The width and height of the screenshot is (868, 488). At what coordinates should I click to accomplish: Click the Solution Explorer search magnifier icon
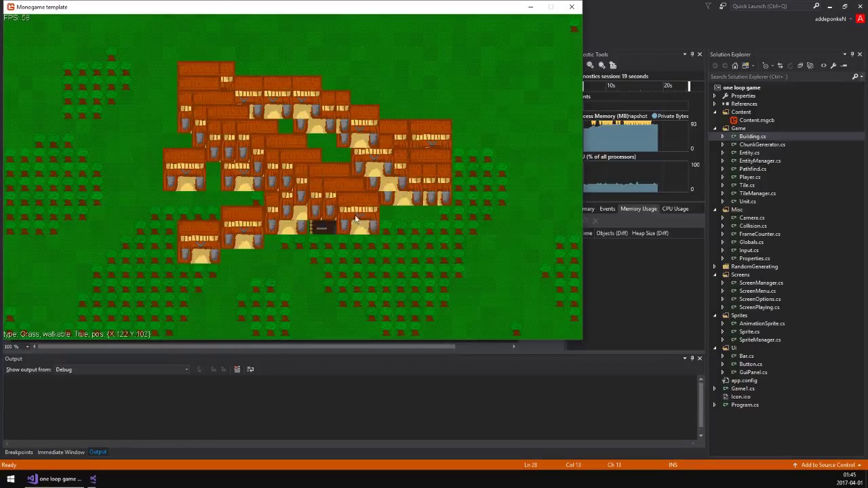[x=855, y=77]
